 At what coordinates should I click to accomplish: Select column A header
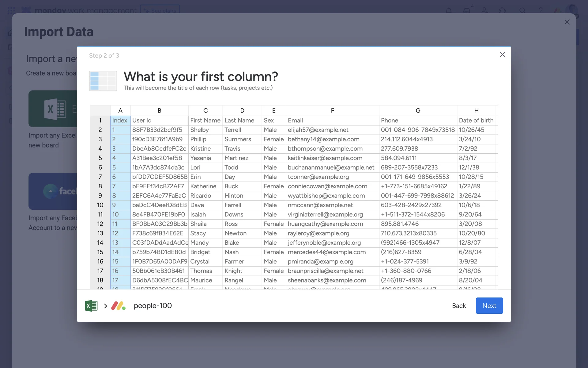click(120, 110)
